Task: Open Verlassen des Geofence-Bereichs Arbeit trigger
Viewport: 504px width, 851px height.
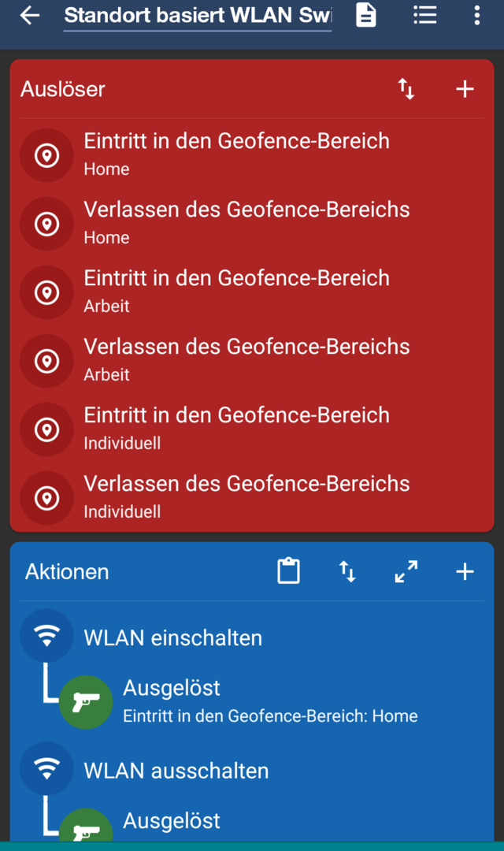Action: click(246, 359)
